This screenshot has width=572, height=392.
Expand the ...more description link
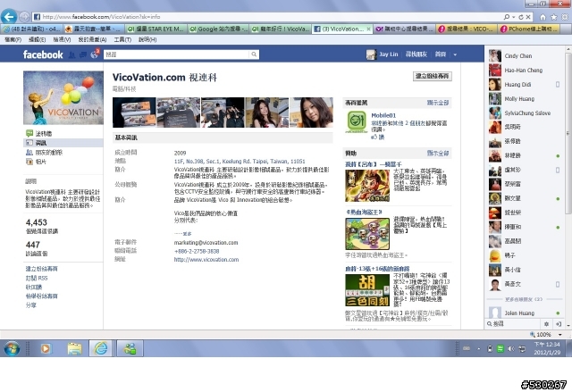click(182, 234)
